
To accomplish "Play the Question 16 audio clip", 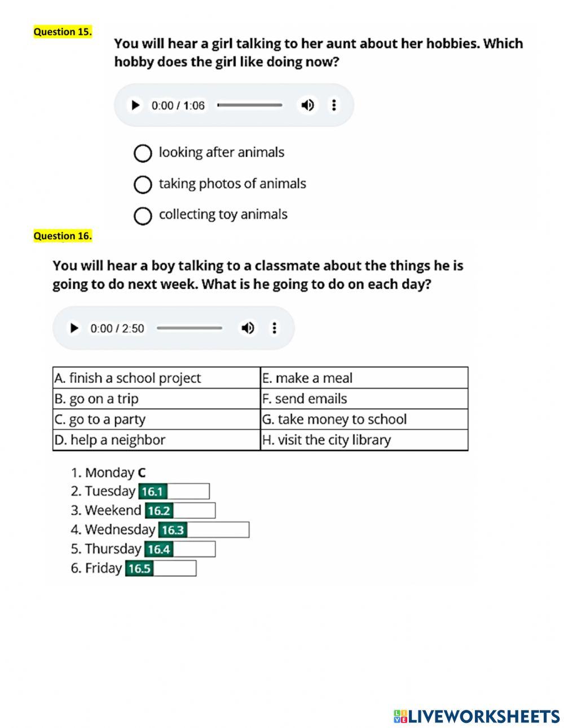I will 73,328.
